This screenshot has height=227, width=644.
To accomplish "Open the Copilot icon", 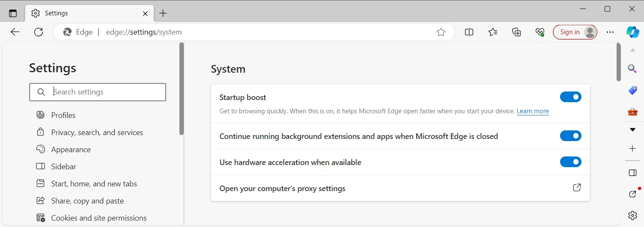I will [633, 32].
